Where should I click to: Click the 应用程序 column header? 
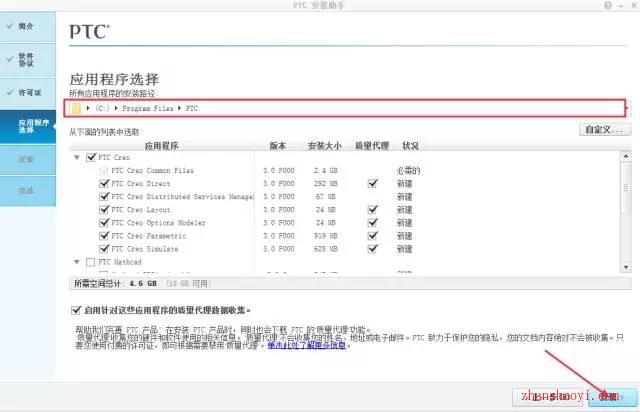click(162, 146)
